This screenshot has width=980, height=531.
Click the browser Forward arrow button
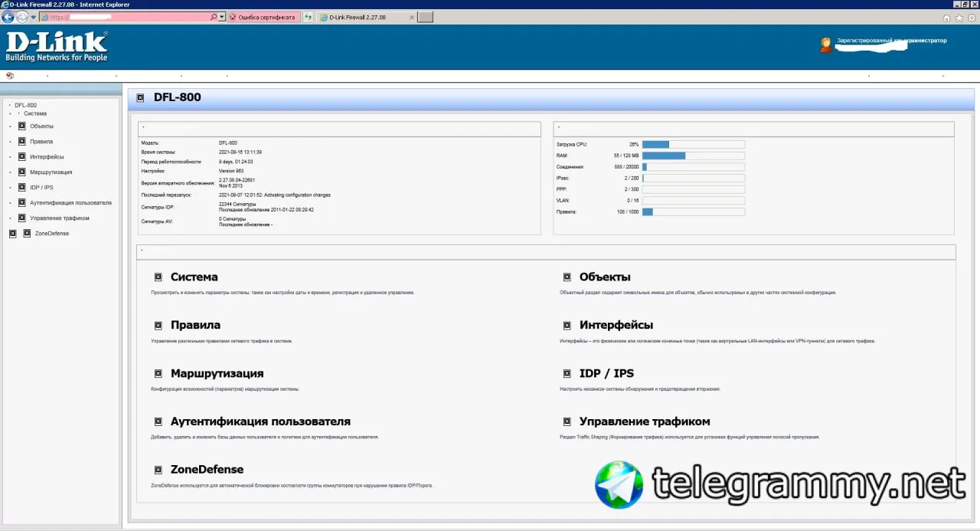tap(22, 17)
